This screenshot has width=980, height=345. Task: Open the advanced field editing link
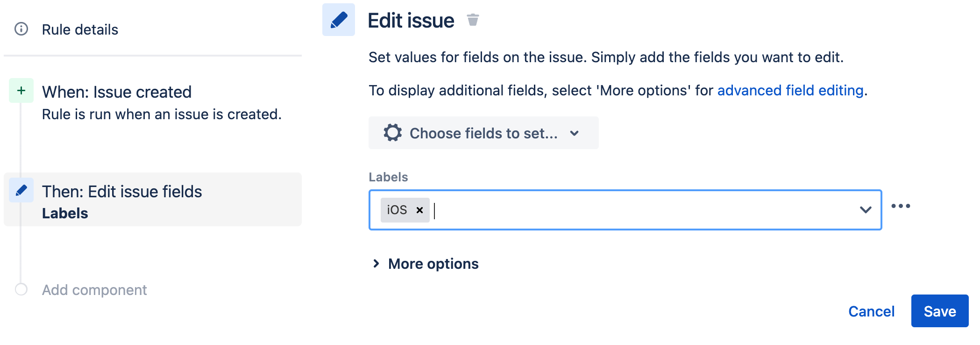[x=790, y=90]
